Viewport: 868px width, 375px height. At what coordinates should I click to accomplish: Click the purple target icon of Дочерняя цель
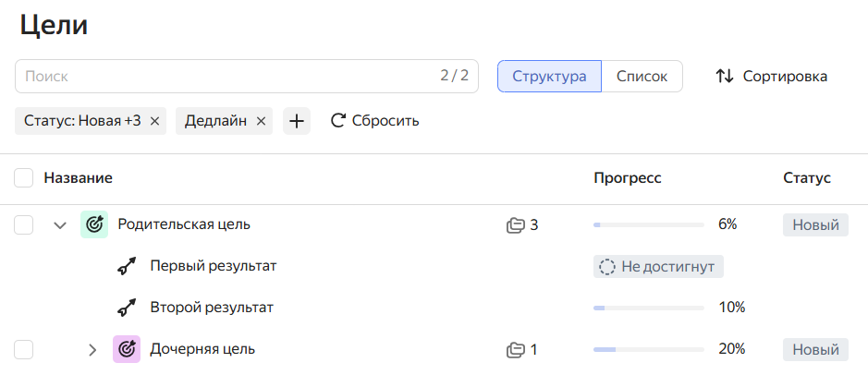click(x=127, y=349)
